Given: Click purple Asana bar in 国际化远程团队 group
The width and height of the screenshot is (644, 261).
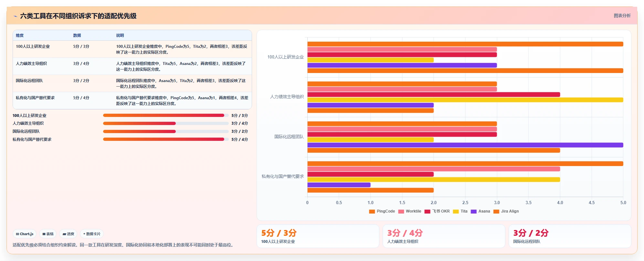Looking at the screenshot, I should pyautogui.click(x=465, y=145).
